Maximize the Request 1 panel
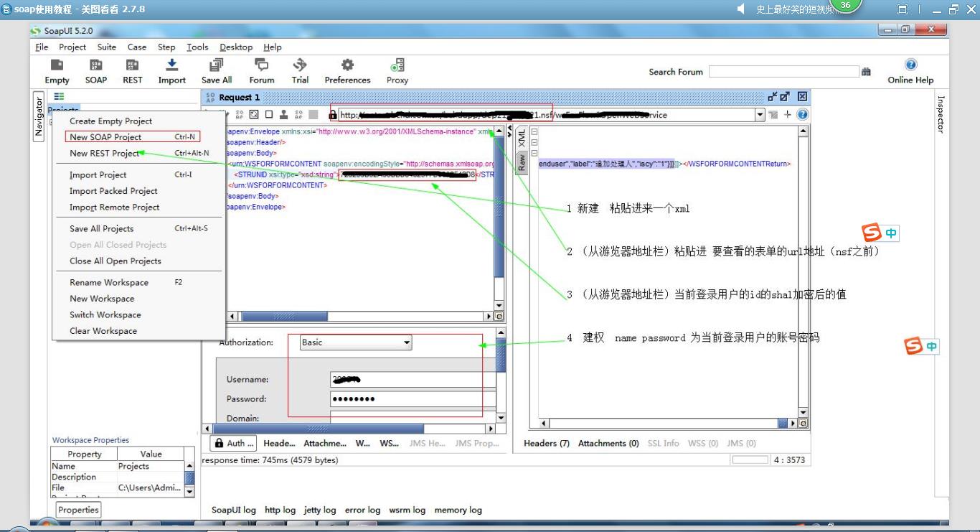The image size is (980, 532). (x=785, y=97)
